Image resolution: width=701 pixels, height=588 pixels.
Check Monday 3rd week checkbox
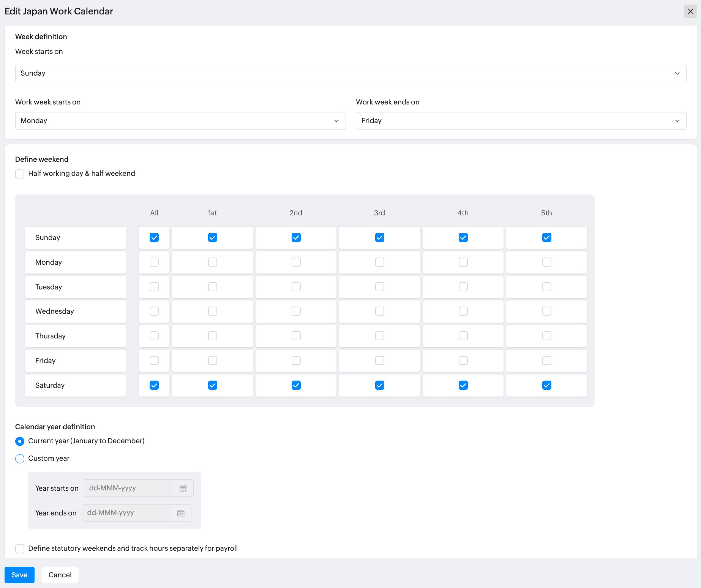tap(380, 262)
